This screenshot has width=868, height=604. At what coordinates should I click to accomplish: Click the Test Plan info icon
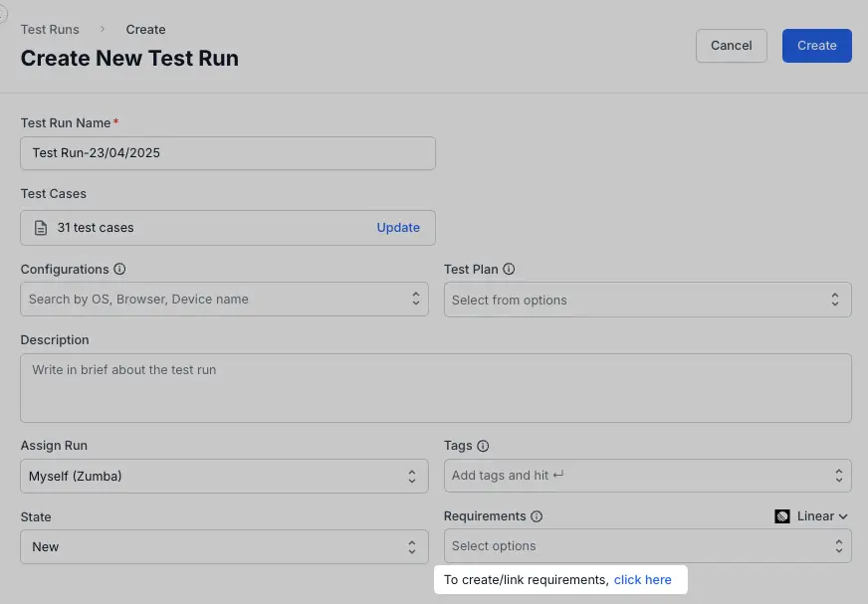tap(509, 270)
